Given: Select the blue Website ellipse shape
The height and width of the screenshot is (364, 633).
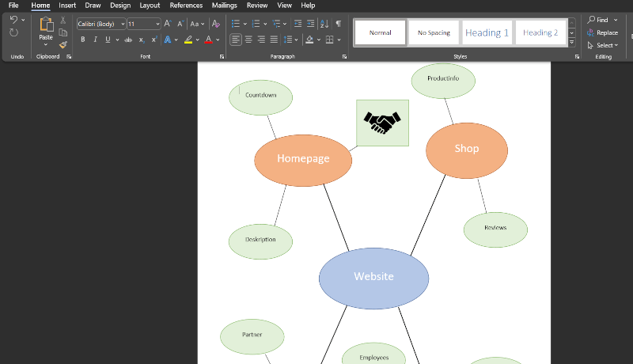Looking at the screenshot, I should (x=373, y=277).
